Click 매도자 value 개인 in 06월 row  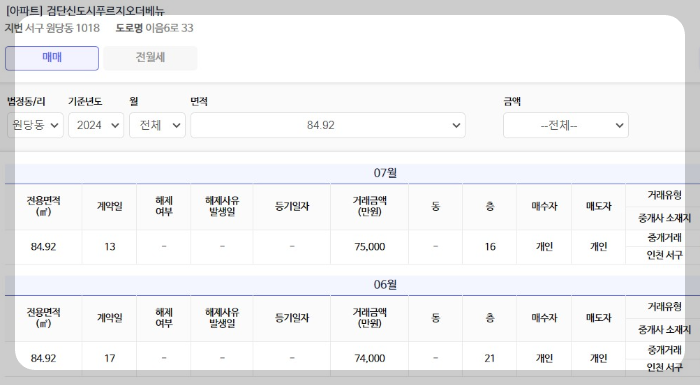pyautogui.click(x=599, y=358)
